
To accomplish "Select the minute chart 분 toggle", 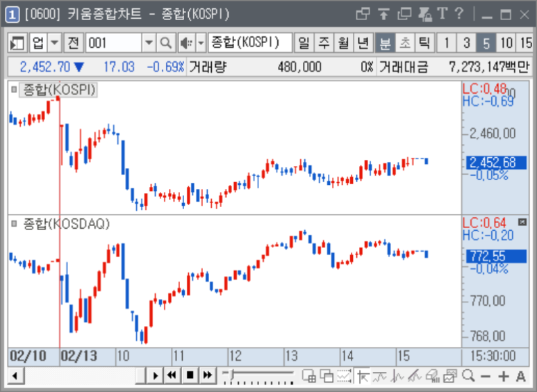I will [386, 43].
